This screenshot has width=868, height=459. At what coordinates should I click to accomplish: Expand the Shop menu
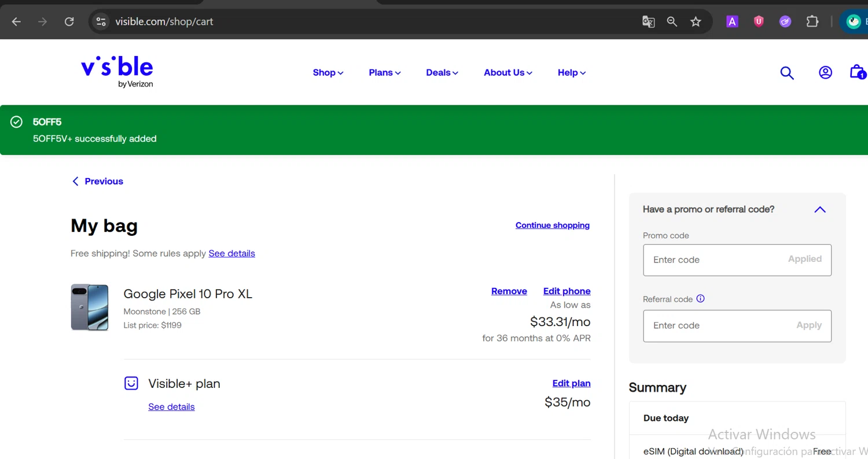pos(328,73)
